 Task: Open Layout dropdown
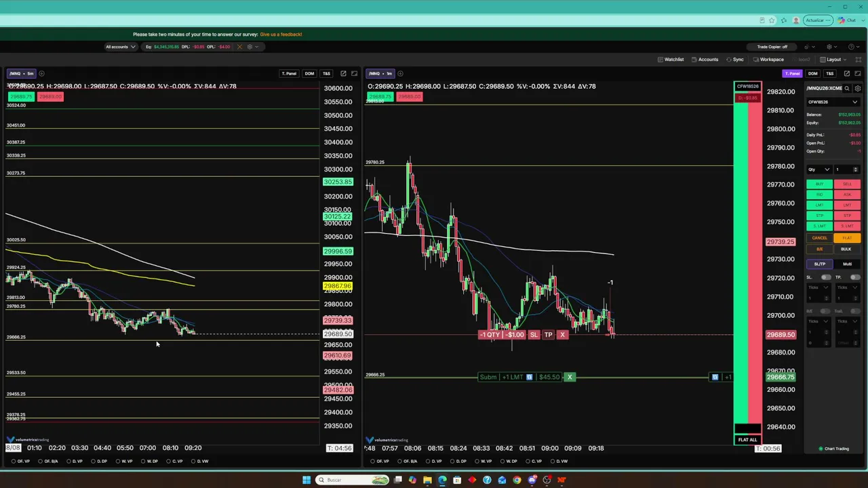pyautogui.click(x=834, y=60)
